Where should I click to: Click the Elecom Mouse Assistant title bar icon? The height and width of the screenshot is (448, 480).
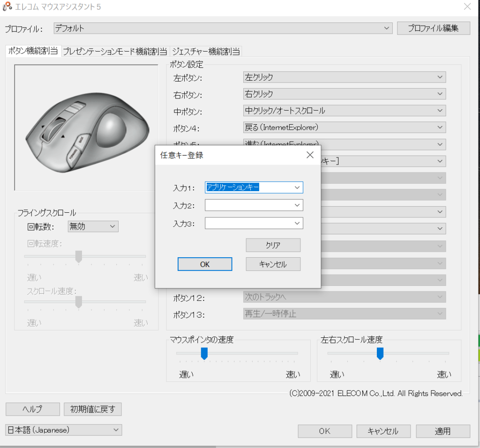point(7,7)
